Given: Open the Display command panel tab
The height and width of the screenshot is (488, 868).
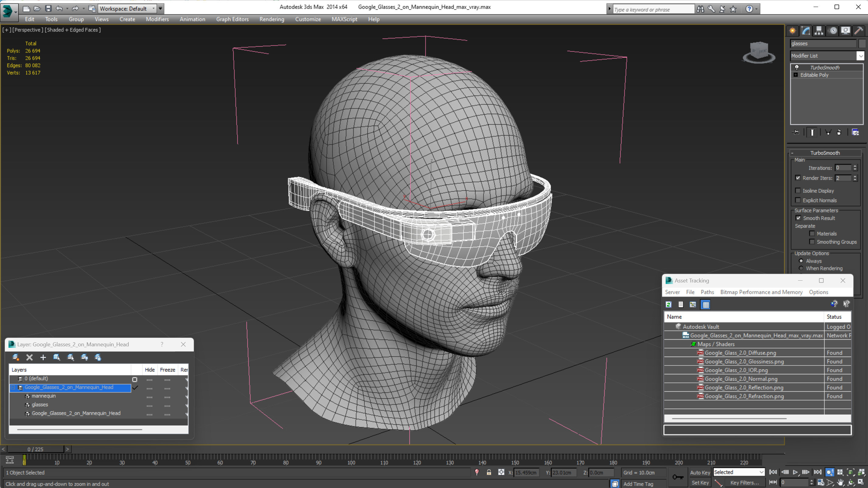Looking at the screenshot, I should coord(845,31).
